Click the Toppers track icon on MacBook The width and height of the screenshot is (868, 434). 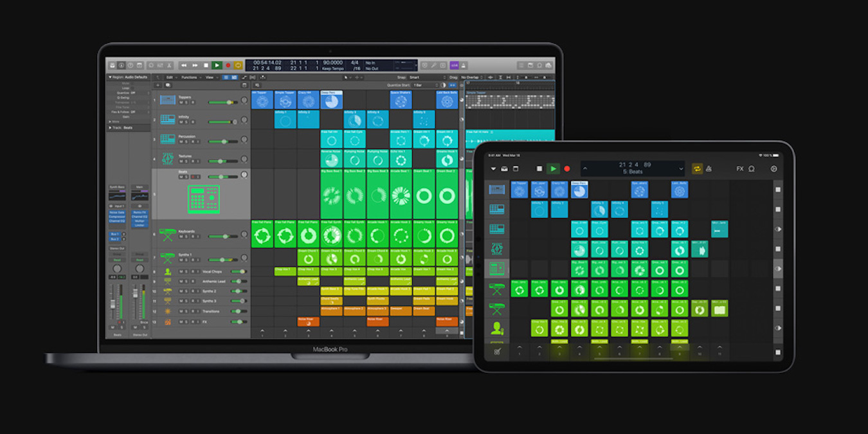tap(168, 100)
